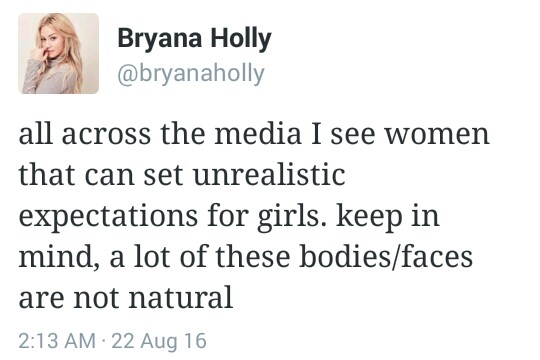Open Bryana Holly's profile photo
Viewport: 540px width, 360px height.
[59, 53]
